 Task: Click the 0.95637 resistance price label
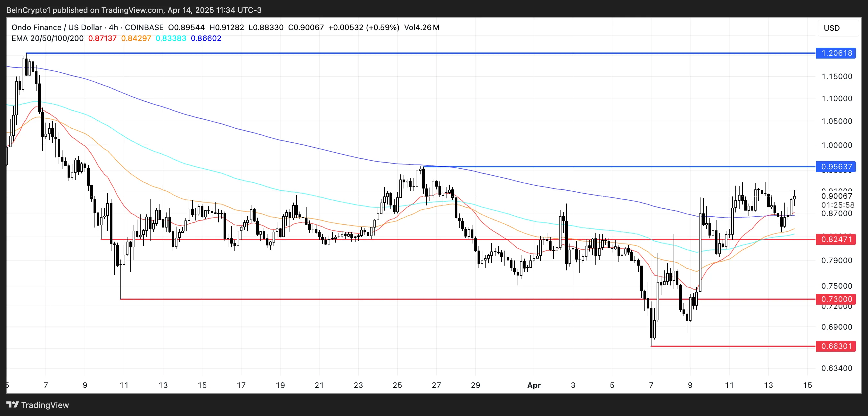pyautogui.click(x=836, y=167)
